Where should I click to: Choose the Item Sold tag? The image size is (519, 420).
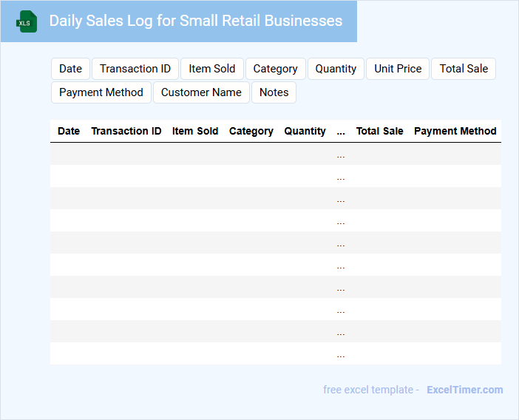[211, 69]
